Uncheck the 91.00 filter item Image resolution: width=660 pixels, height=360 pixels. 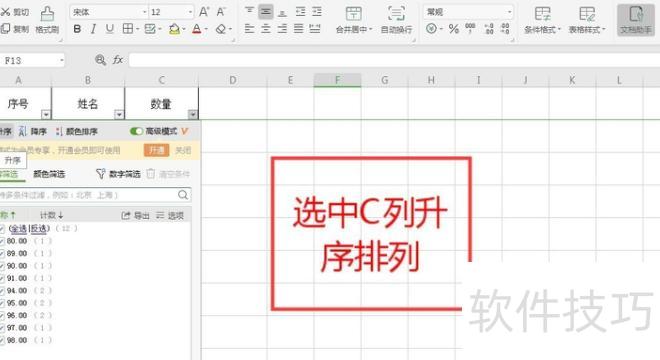coord(2,278)
